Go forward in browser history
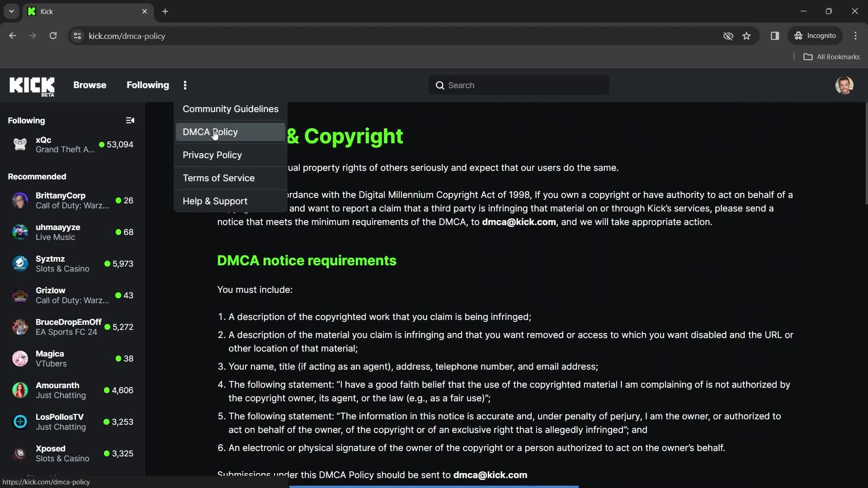The height and width of the screenshot is (488, 868). 33,36
